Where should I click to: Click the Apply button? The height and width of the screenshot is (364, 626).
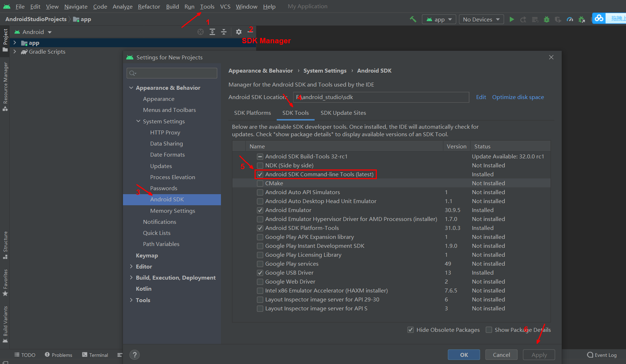539,355
